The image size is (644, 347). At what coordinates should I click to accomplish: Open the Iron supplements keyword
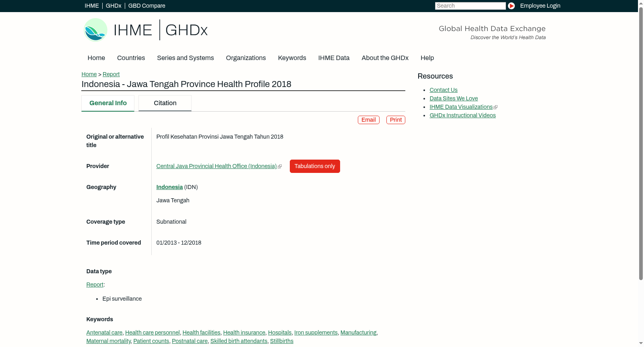pos(316,332)
